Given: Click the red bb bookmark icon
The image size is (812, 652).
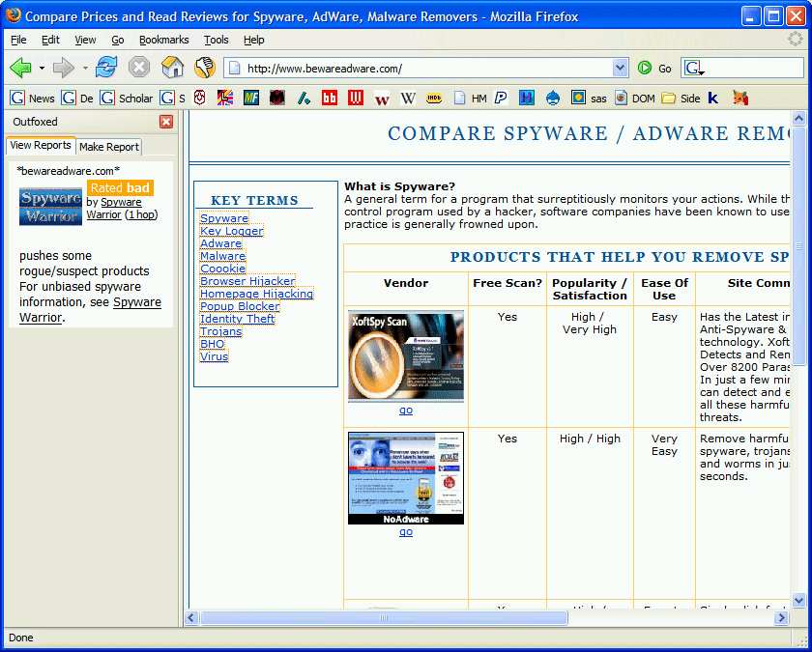Looking at the screenshot, I should [x=330, y=98].
